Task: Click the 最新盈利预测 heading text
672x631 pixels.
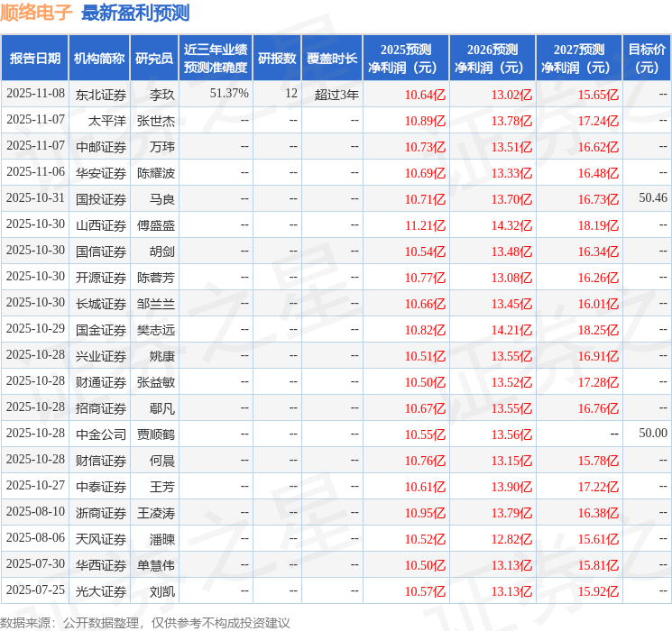Action: click(x=135, y=13)
